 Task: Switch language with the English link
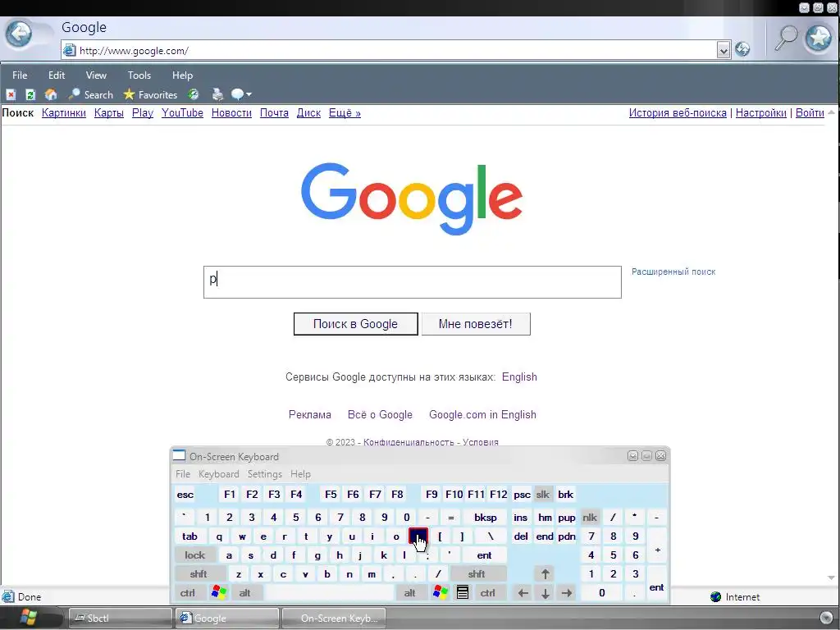click(519, 377)
